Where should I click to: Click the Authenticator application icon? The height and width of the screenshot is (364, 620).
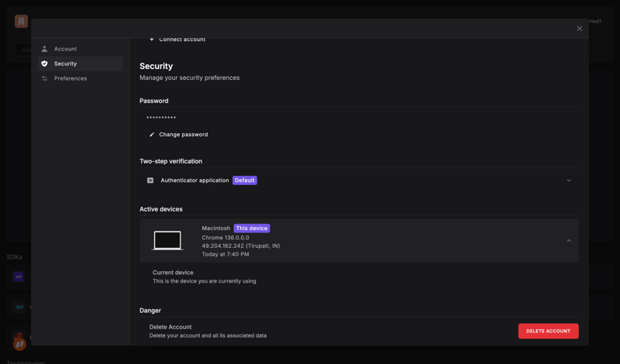[150, 180]
